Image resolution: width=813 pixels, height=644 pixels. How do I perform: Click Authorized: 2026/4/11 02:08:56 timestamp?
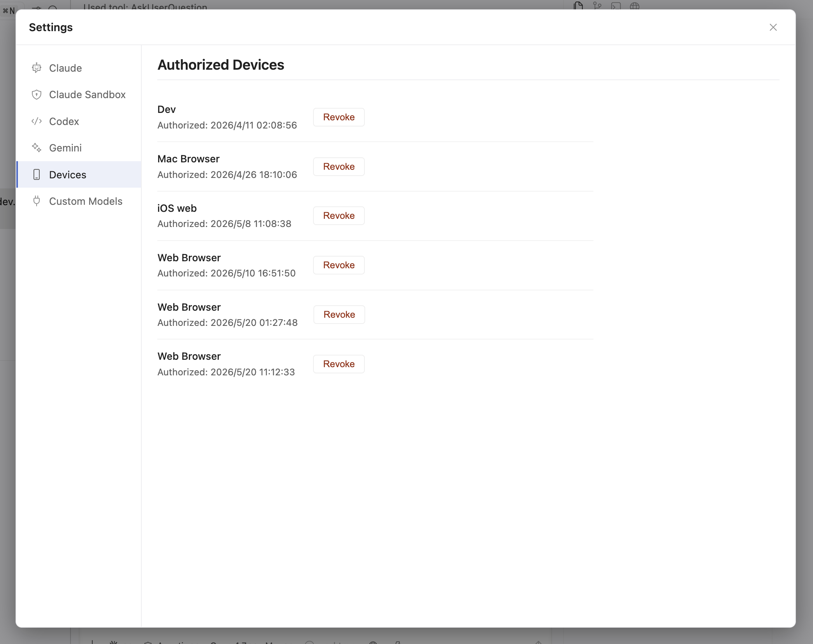pos(227,125)
